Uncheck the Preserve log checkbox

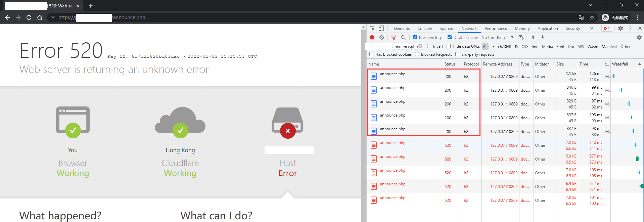[415, 37]
